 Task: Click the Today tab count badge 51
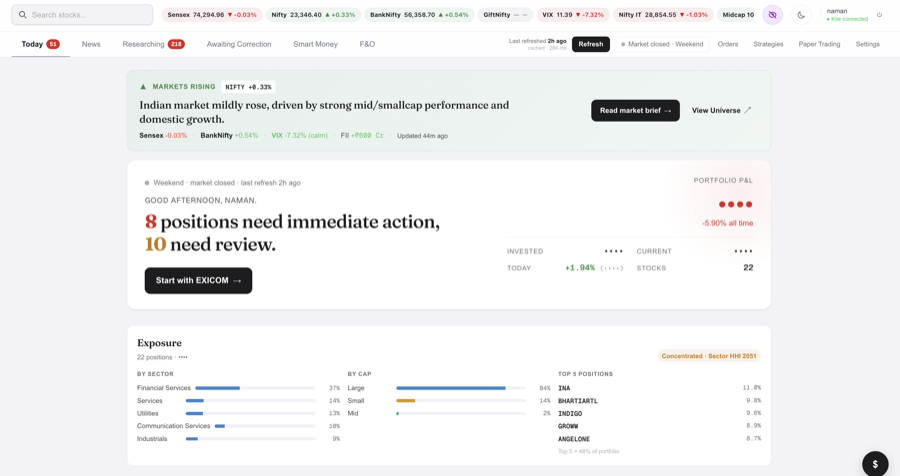pyautogui.click(x=53, y=44)
